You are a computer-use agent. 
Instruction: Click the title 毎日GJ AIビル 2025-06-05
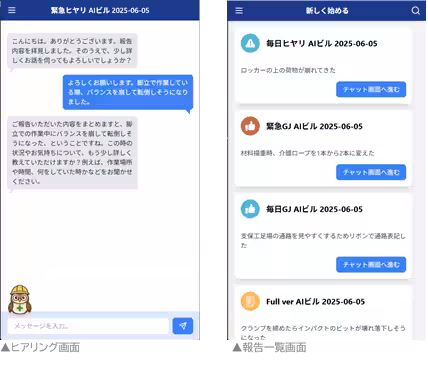(314, 209)
